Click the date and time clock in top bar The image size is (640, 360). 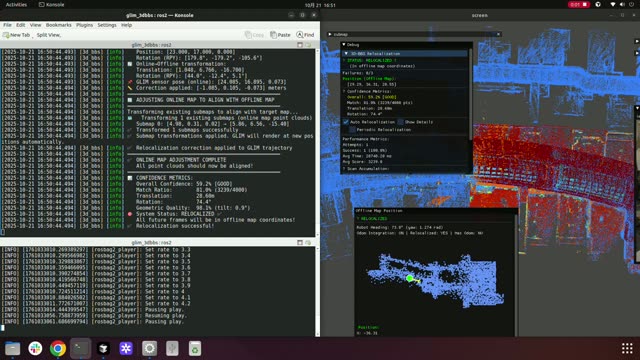tap(320, 5)
